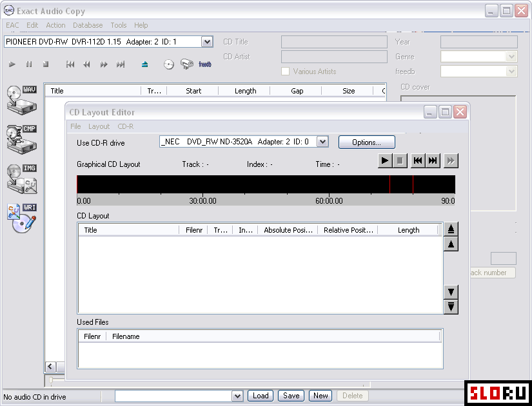The width and height of the screenshot is (532, 406).
Task: Click Absolute Position column header
Action: pos(288,230)
